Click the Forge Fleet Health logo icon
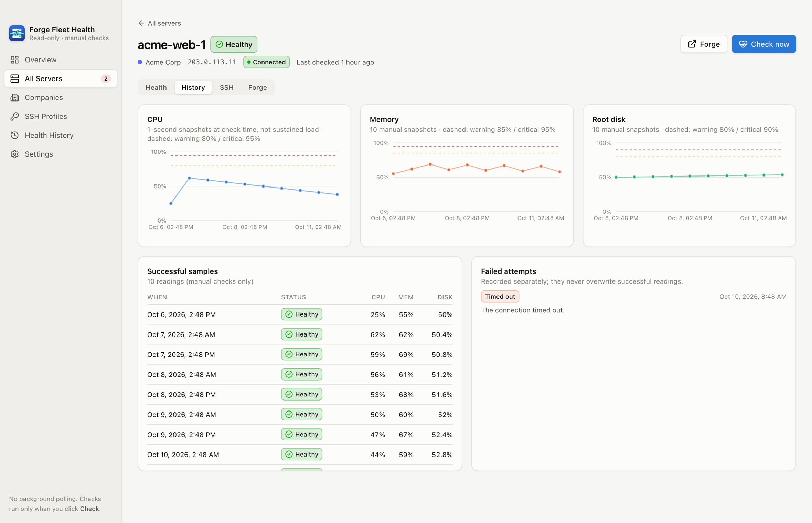The height and width of the screenshot is (523, 812). [x=17, y=33]
